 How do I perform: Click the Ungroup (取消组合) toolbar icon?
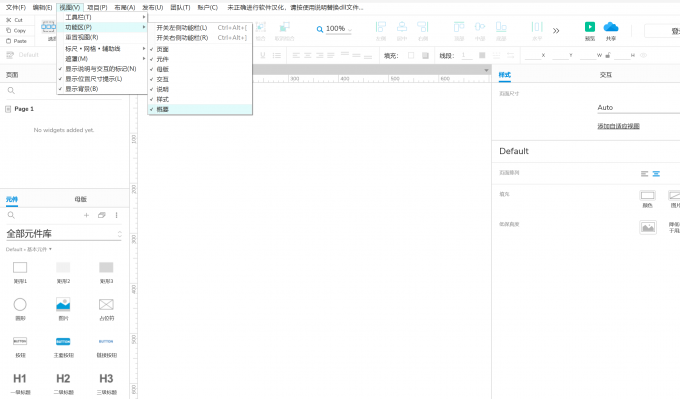click(x=284, y=27)
